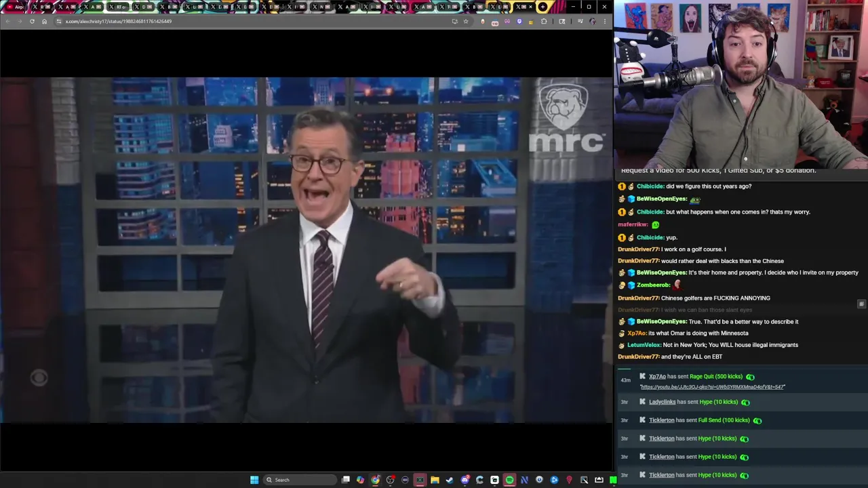This screenshot has width=868, height=488.
Task: Pause chat with side scroll icon
Action: (861, 304)
